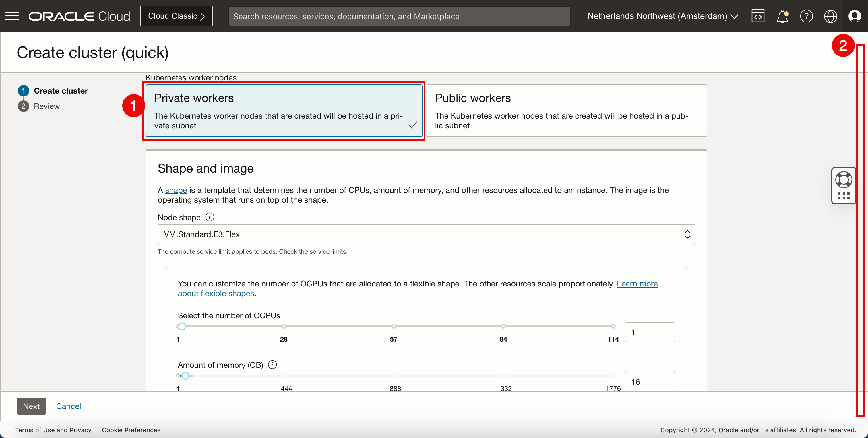The image size is (868, 438).
Task: Click the Cancel link
Action: click(x=68, y=406)
